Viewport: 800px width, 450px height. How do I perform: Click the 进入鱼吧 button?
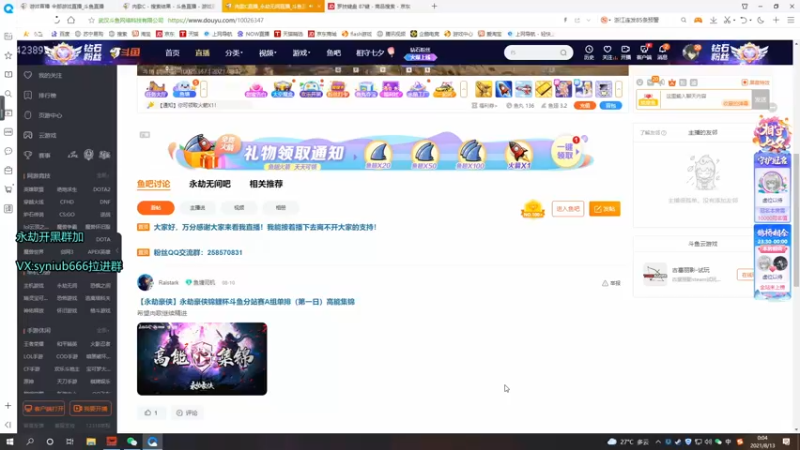pos(568,209)
